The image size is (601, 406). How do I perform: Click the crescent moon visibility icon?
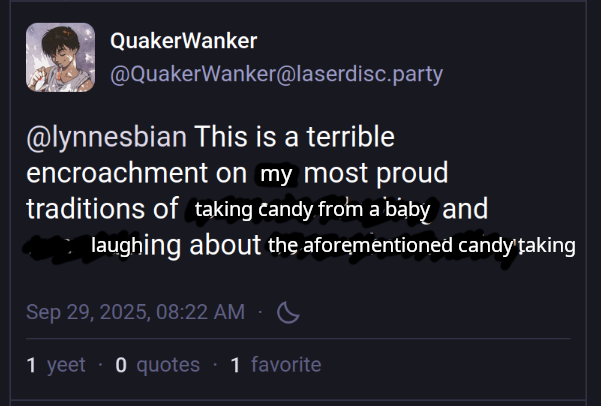(x=288, y=312)
